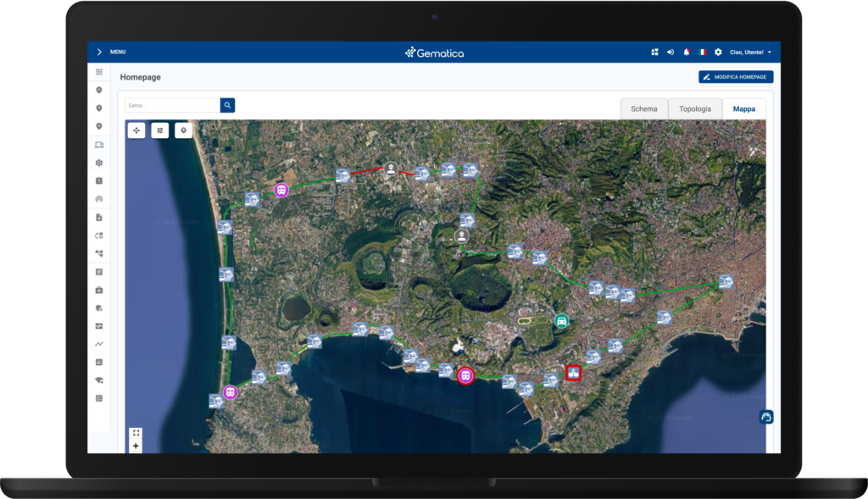Click the blue search button

227,105
